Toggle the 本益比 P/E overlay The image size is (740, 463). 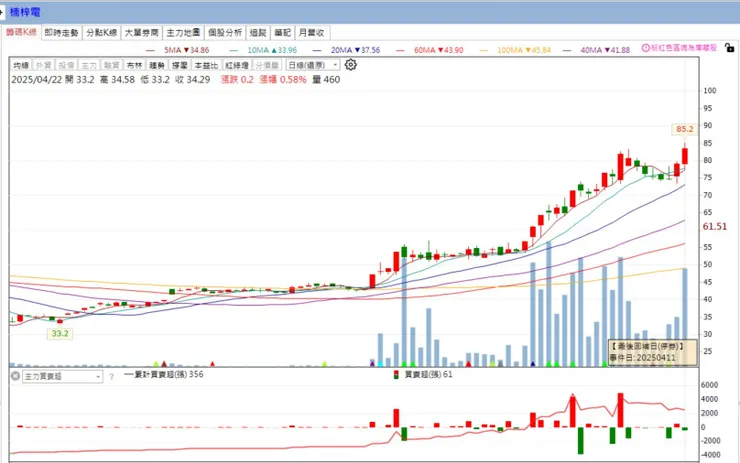point(206,65)
